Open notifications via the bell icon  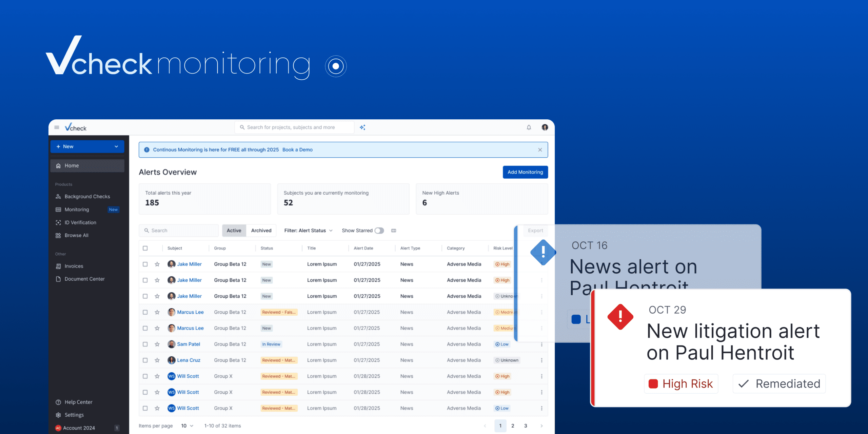pyautogui.click(x=529, y=127)
